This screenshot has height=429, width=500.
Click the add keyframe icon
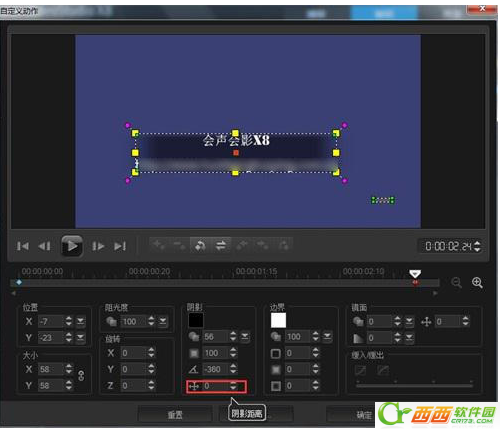click(159, 245)
